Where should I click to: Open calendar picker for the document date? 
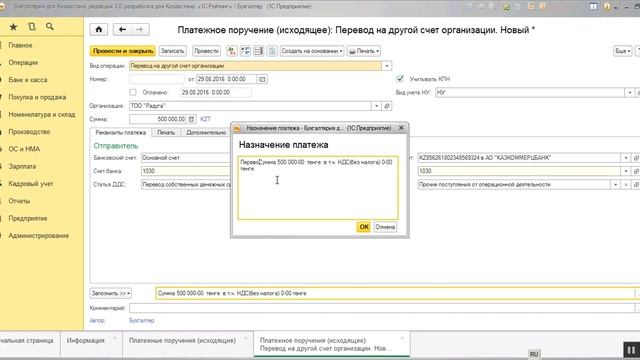point(262,79)
